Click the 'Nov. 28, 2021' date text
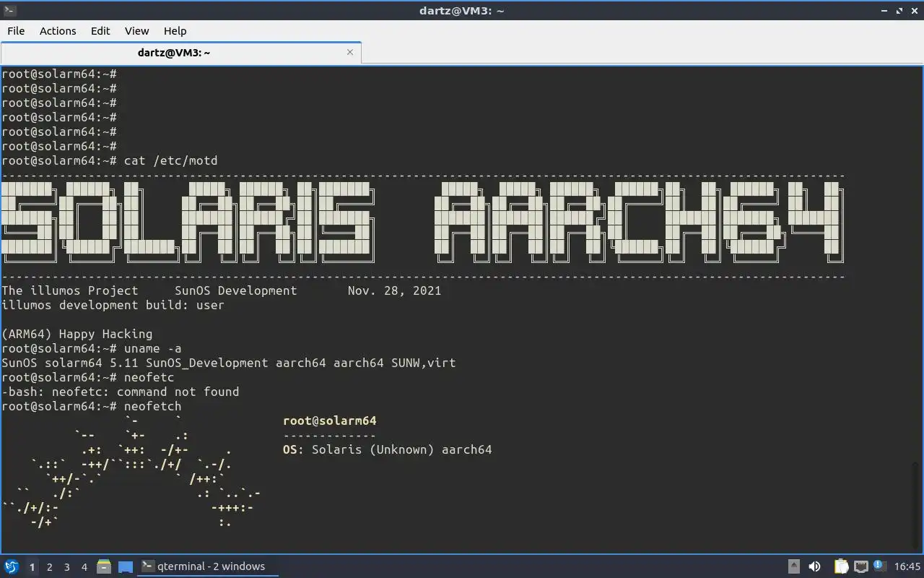The height and width of the screenshot is (578, 924). click(394, 290)
